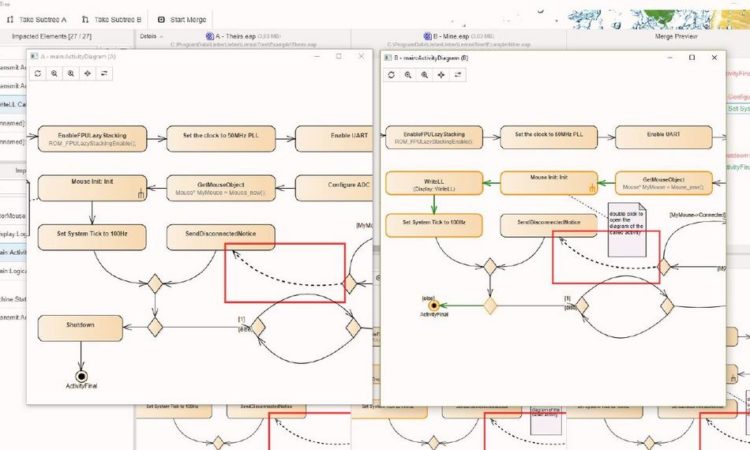Click the double click note in window B

(627, 230)
